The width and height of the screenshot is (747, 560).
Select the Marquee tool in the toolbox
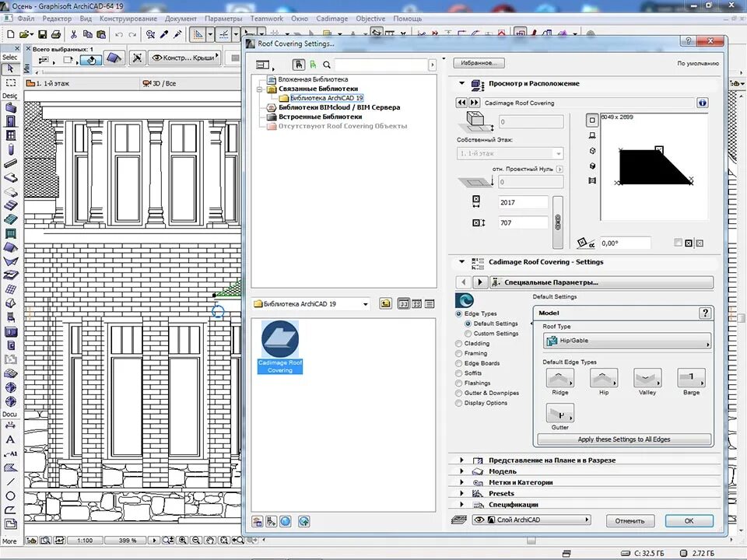tap(10, 82)
